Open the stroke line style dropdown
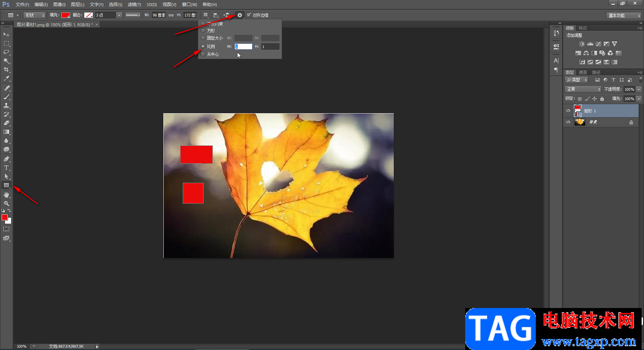The image size is (644, 350). (133, 15)
